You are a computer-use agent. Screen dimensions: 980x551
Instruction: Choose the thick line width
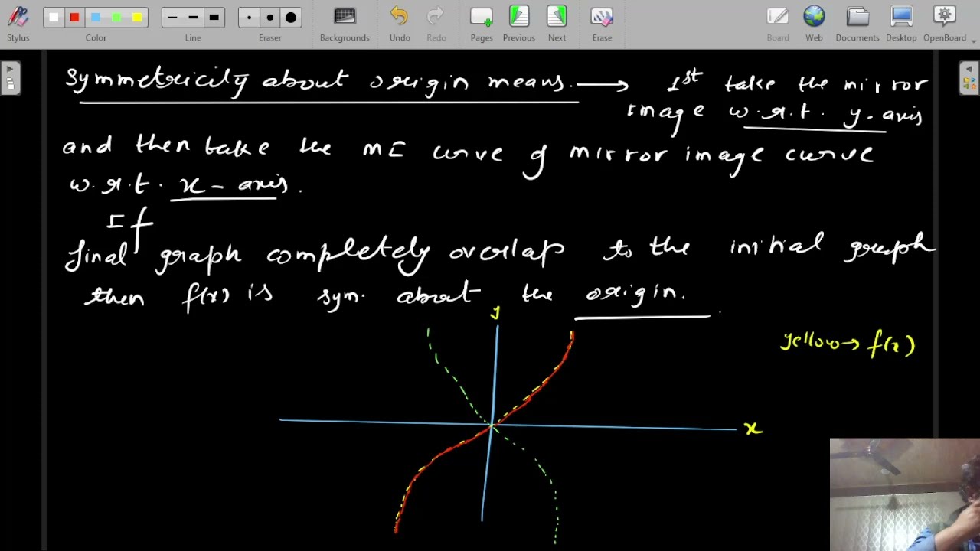click(214, 18)
